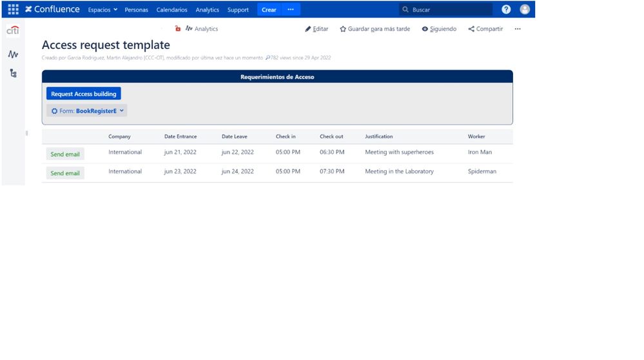Focus the Buscar search field
The image size is (644, 360).
[445, 10]
